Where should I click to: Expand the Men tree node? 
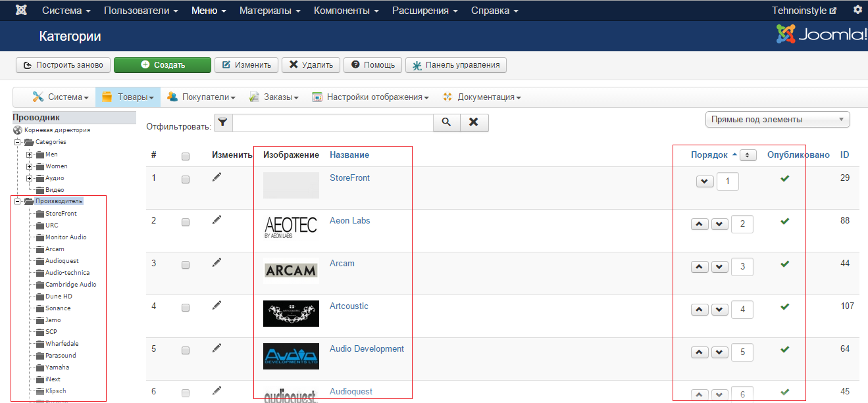(x=29, y=154)
